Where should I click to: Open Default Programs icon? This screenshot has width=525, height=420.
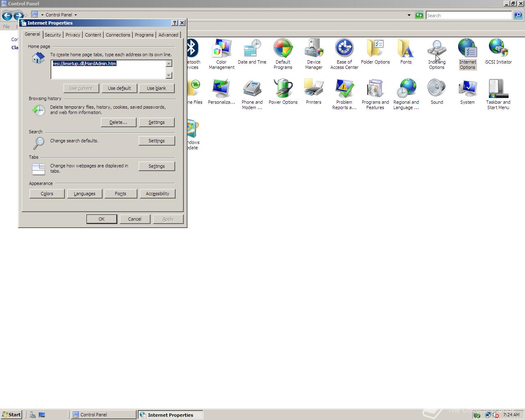(x=283, y=54)
